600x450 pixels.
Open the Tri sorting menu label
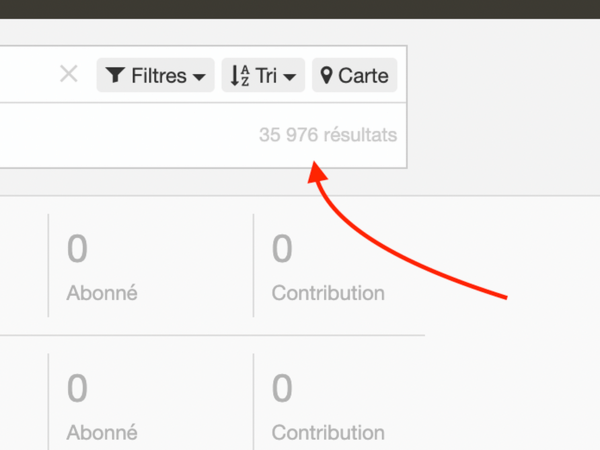pyautogui.click(x=266, y=75)
